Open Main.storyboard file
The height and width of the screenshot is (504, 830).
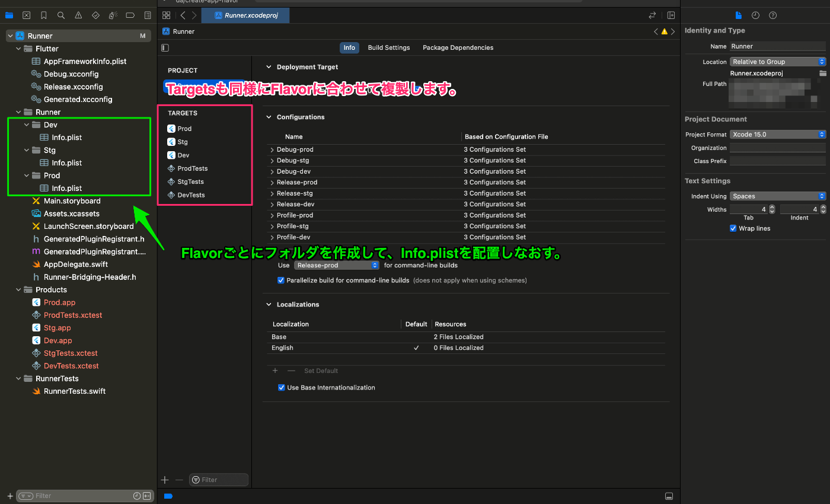click(x=72, y=201)
